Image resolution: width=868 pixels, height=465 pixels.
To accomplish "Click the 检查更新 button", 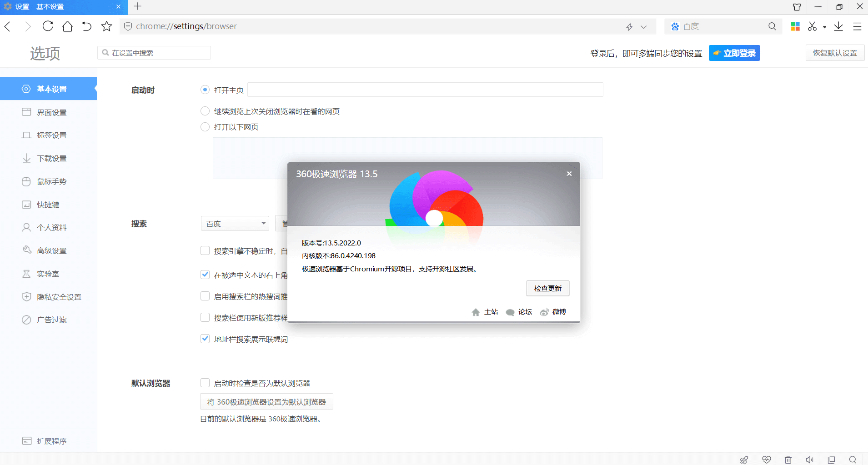I will tap(547, 288).
